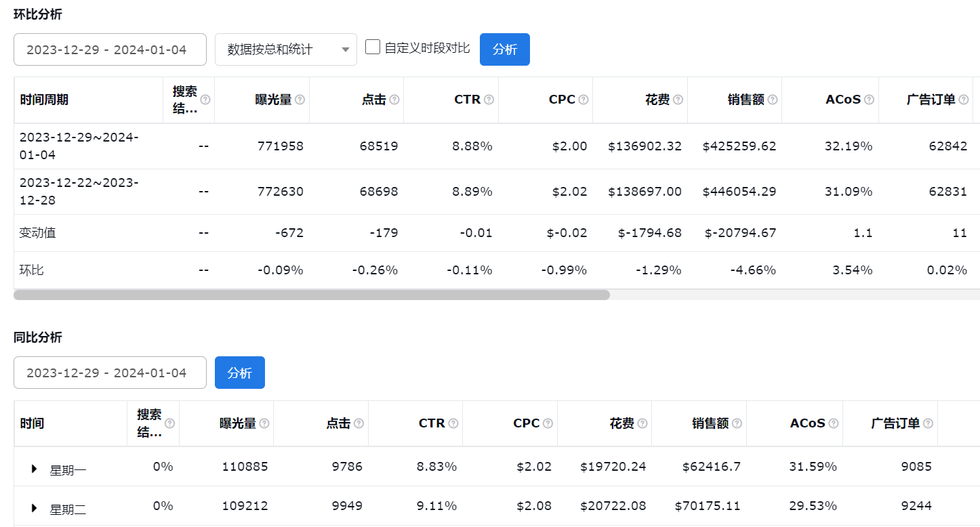The height and width of the screenshot is (527, 980).
Task: Click help icon beside 销售额 in 环比分析 table
Action: [773, 100]
